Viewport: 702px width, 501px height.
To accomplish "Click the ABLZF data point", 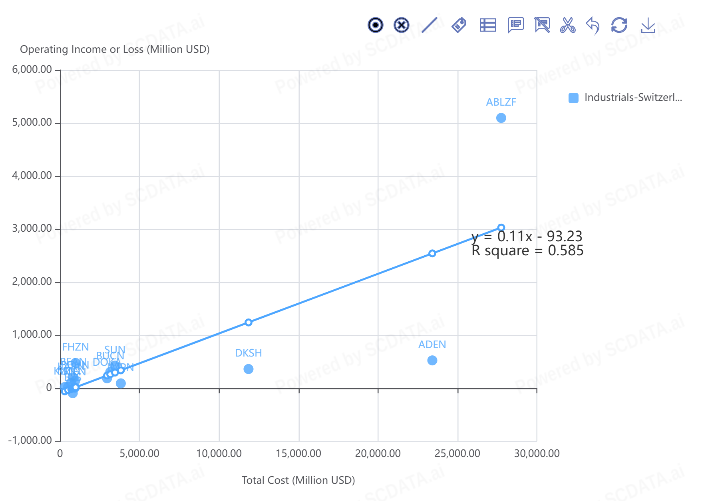I will pos(501,118).
